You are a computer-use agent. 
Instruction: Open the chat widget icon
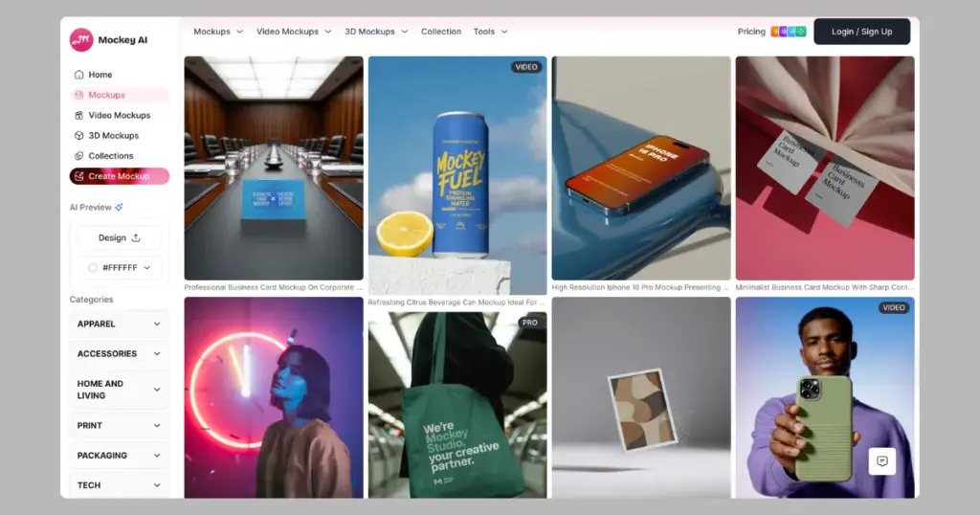click(881, 461)
